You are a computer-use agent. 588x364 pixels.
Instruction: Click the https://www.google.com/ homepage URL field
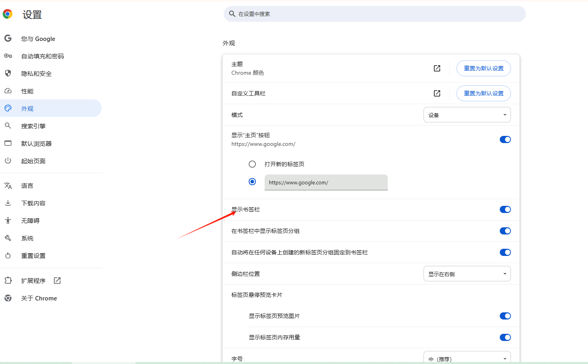(326, 182)
